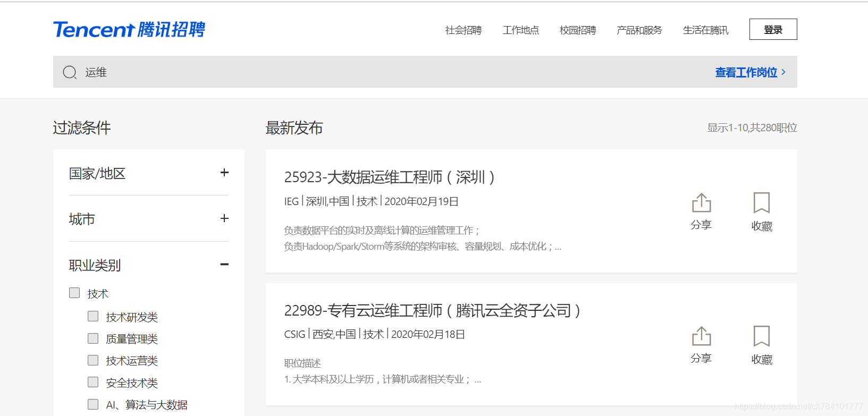This screenshot has width=868, height=416.
Task: Share the 25923-大数据运维工程师 job posting
Action: click(701, 211)
